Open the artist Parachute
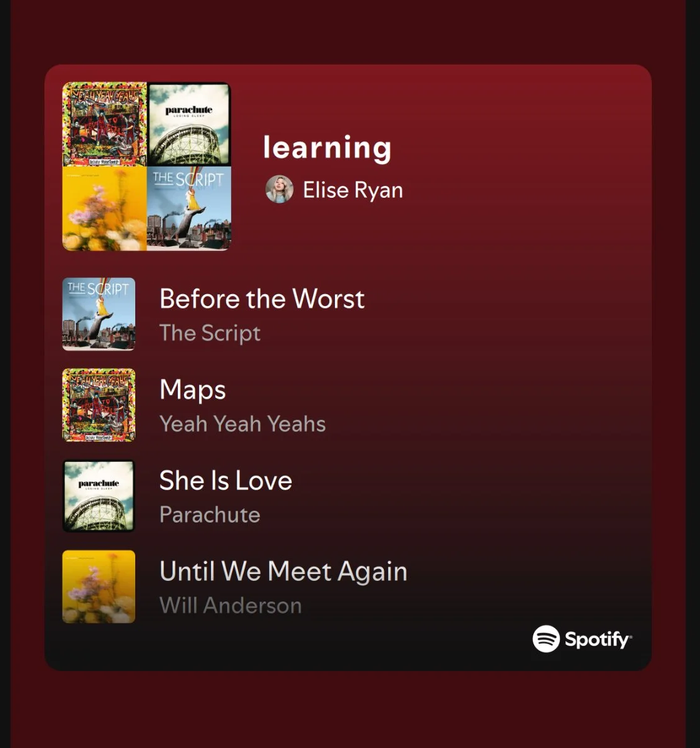Screen dimensions: 700x748 (210, 515)
